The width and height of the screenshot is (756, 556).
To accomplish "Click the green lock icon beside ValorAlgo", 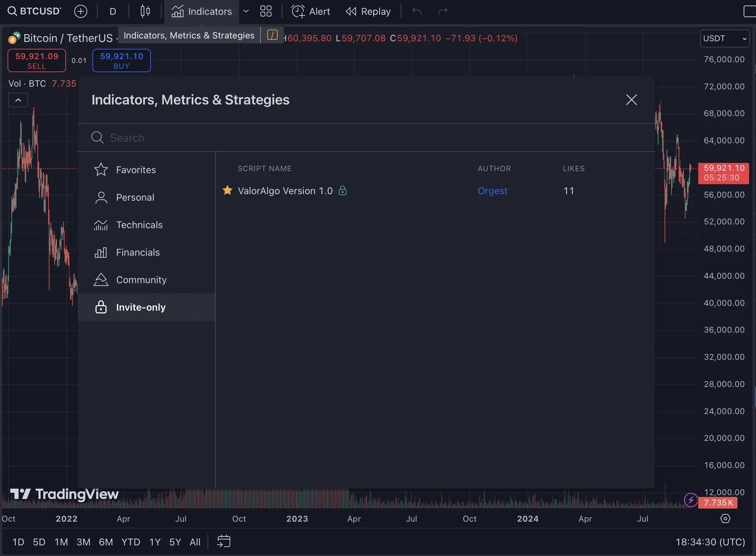I will point(343,190).
